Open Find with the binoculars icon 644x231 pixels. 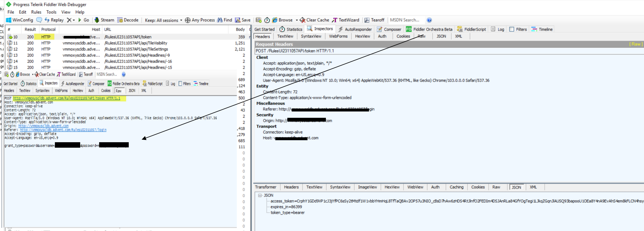pyautogui.click(x=224, y=20)
